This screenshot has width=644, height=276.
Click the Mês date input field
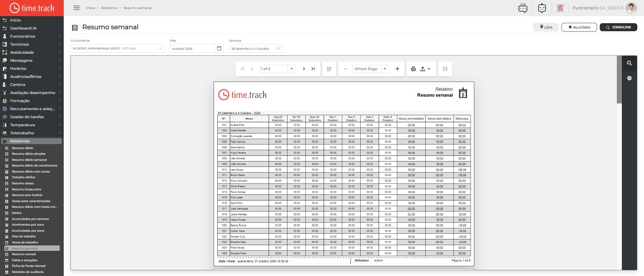coord(193,48)
